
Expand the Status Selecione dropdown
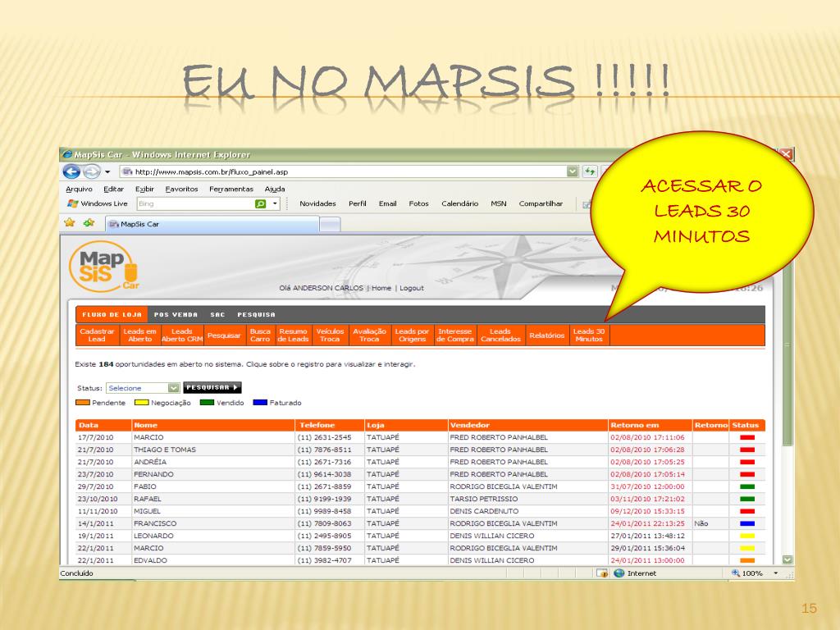(x=143, y=388)
